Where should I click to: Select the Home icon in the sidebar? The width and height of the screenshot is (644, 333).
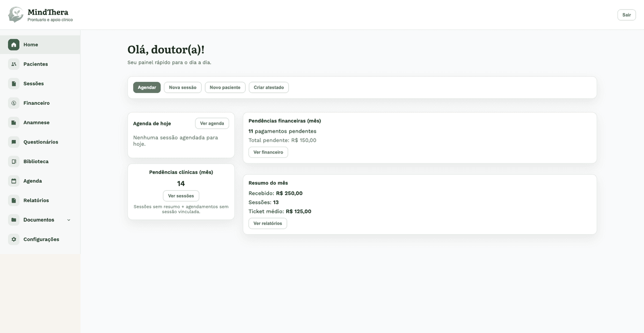point(13,44)
